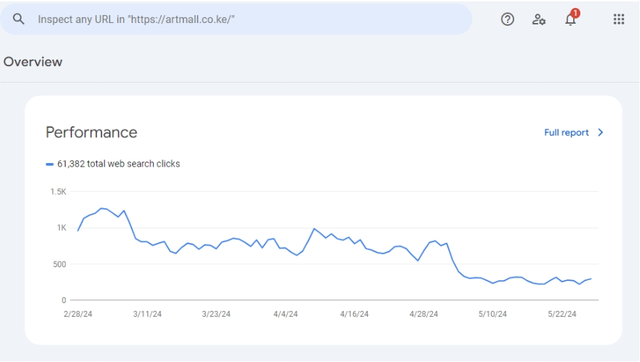Click the Performance card heading

click(x=91, y=132)
